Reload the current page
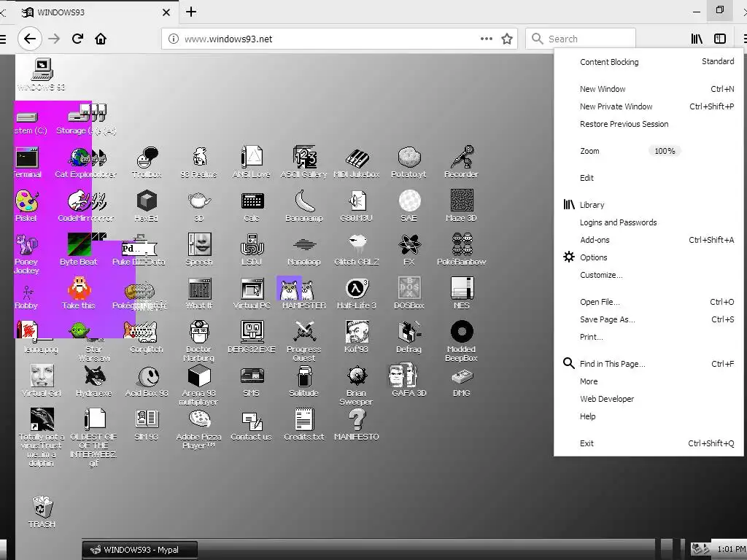The width and height of the screenshot is (747, 560). pos(77,39)
